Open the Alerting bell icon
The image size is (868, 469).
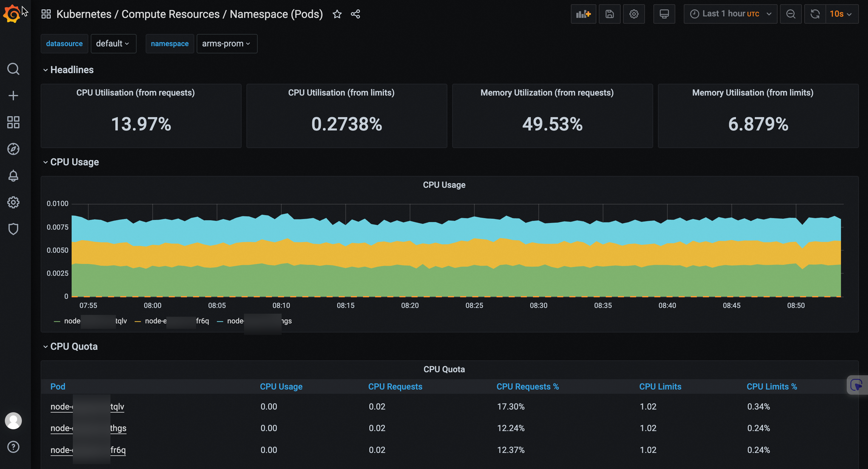pyautogui.click(x=13, y=176)
